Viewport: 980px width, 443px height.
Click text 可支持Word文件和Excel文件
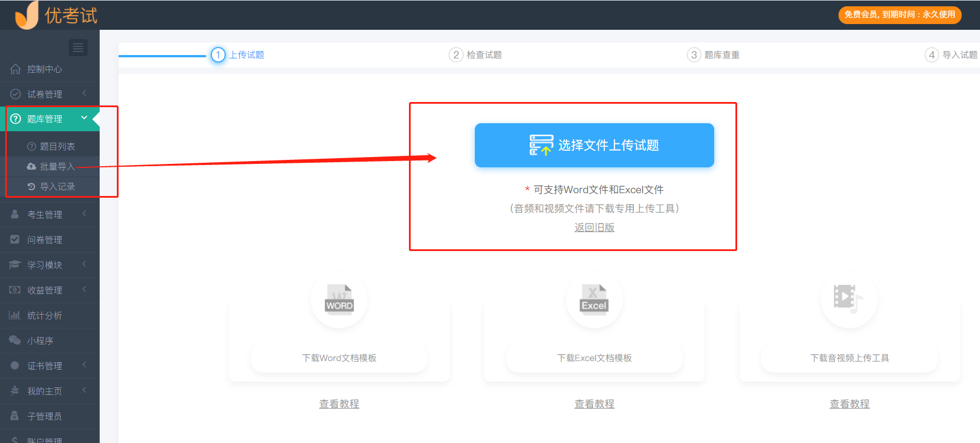pyautogui.click(x=599, y=190)
